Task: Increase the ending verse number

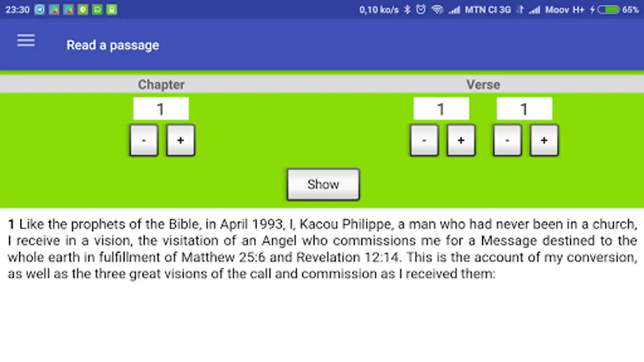Action: coord(544,140)
